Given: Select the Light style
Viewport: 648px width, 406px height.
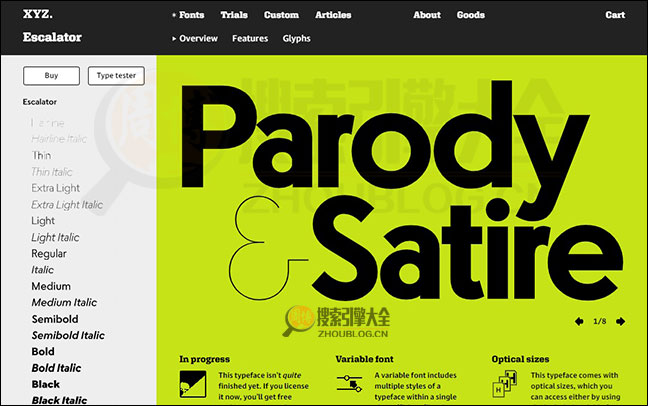Looking at the screenshot, I should (x=43, y=221).
